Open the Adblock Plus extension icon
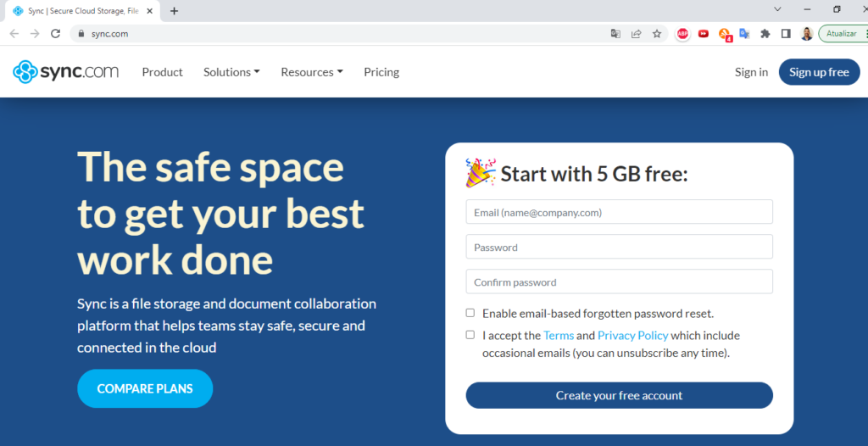This screenshot has height=446, width=868. 682,34
